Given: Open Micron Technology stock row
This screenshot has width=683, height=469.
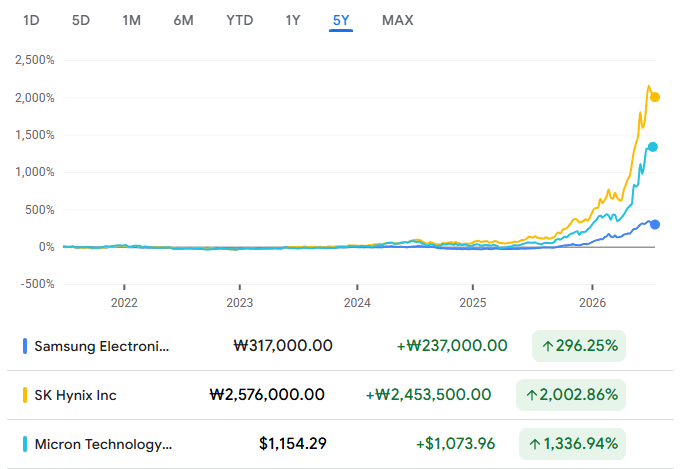Looking at the screenshot, I should point(341,444).
